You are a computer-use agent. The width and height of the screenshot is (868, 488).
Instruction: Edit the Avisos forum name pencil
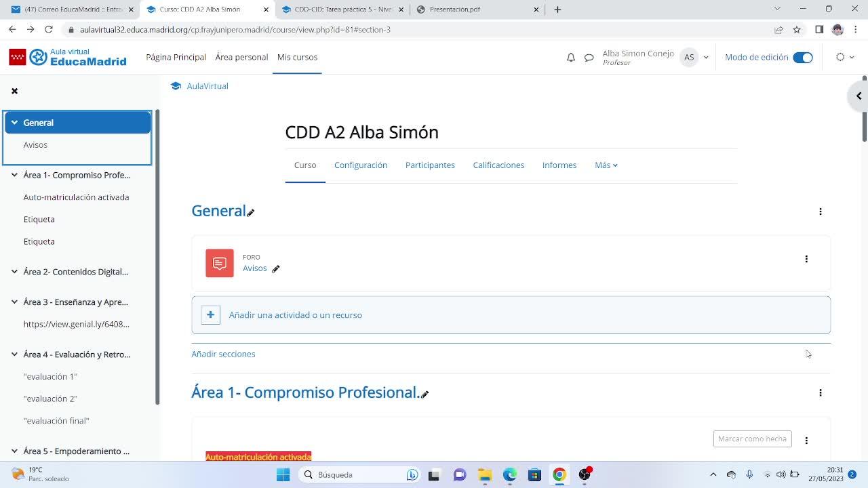276,269
